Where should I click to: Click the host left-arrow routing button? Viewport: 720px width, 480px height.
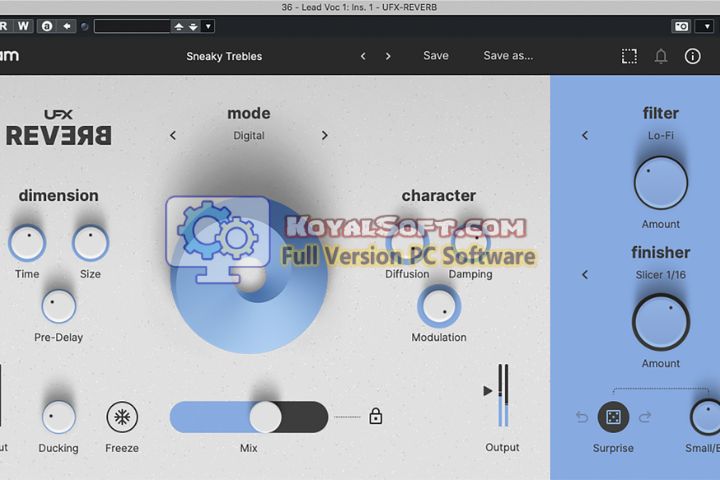pyautogui.click(x=67, y=26)
